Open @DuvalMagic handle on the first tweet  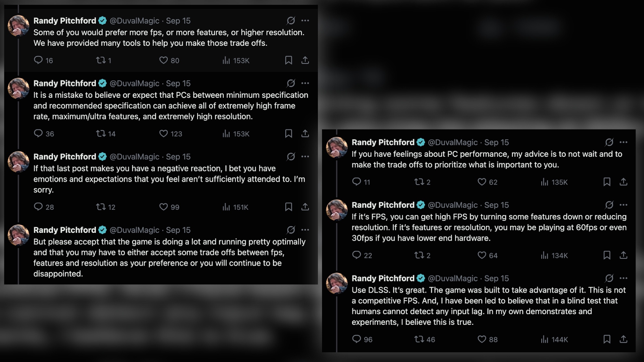click(134, 21)
